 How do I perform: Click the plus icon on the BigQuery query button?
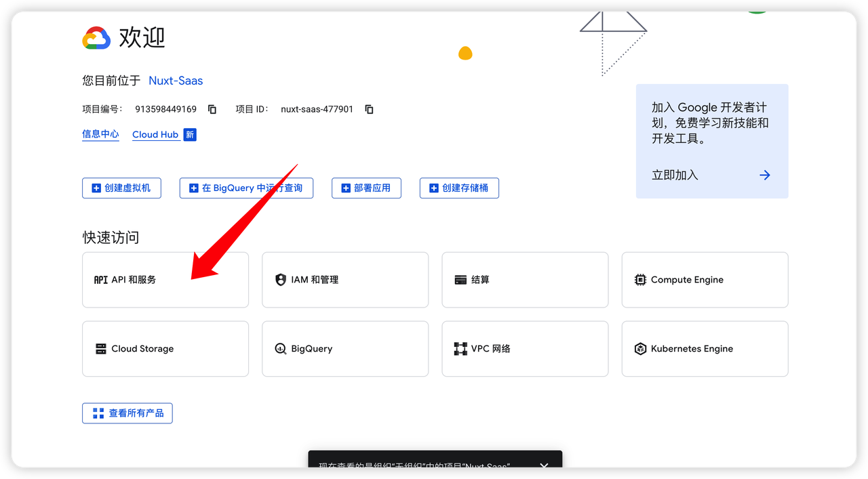pyautogui.click(x=194, y=188)
